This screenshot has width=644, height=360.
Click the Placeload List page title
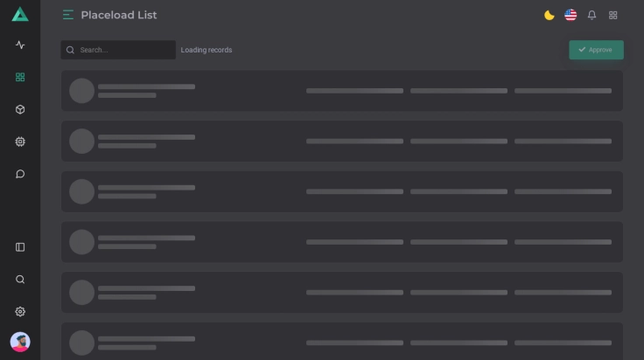click(119, 15)
